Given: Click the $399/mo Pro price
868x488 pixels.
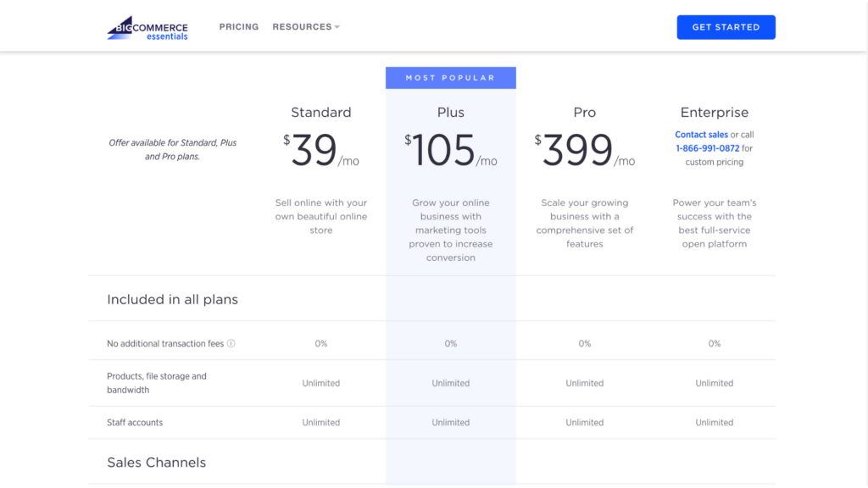Looking at the screenshot, I should (x=585, y=150).
